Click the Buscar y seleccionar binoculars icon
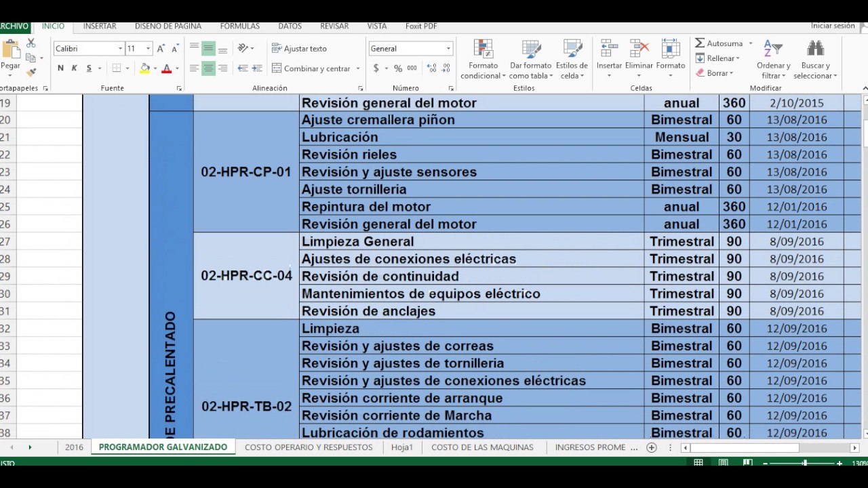Viewport: 868px width, 488px height. point(815,49)
